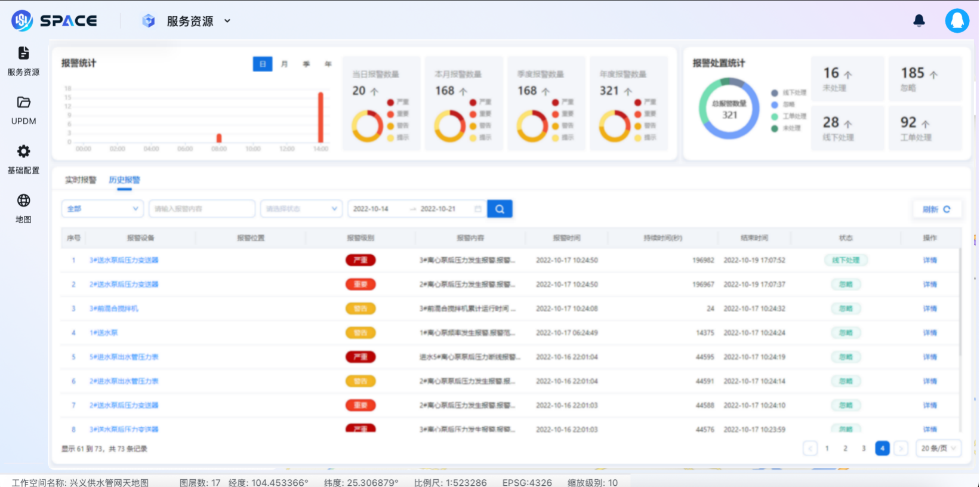This screenshot has width=980, height=487.
Task: Click the 严重 badge in row 1
Action: pyautogui.click(x=360, y=260)
